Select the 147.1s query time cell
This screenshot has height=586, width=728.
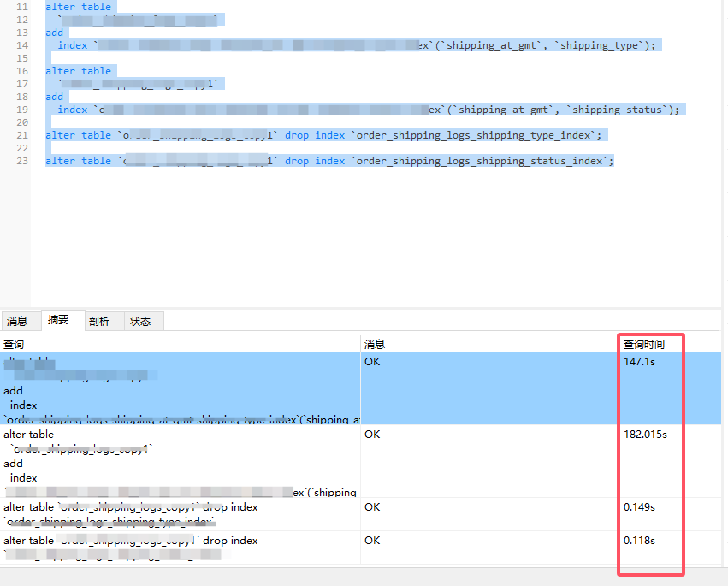tap(639, 362)
